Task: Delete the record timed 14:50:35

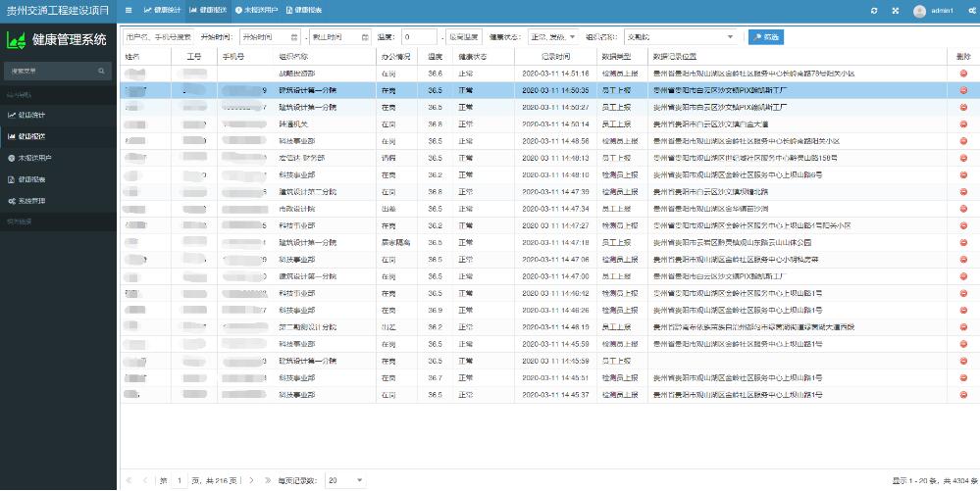Action: pyautogui.click(x=963, y=90)
